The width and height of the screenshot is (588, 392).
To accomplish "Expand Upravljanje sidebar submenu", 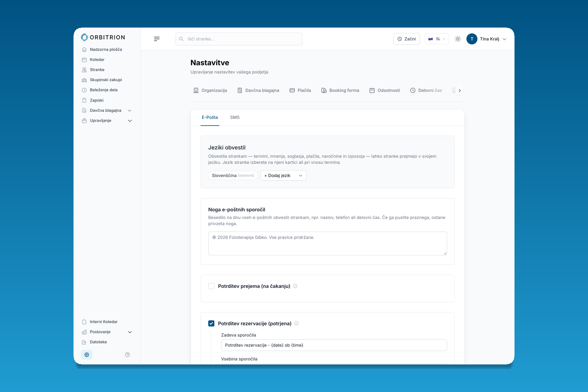I will (x=130, y=121).
